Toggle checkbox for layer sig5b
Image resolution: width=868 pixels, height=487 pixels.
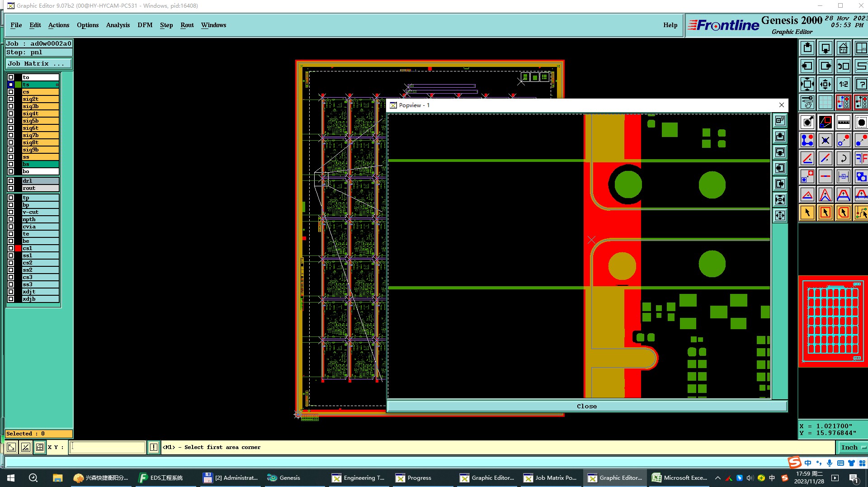[x=11, y=121]
